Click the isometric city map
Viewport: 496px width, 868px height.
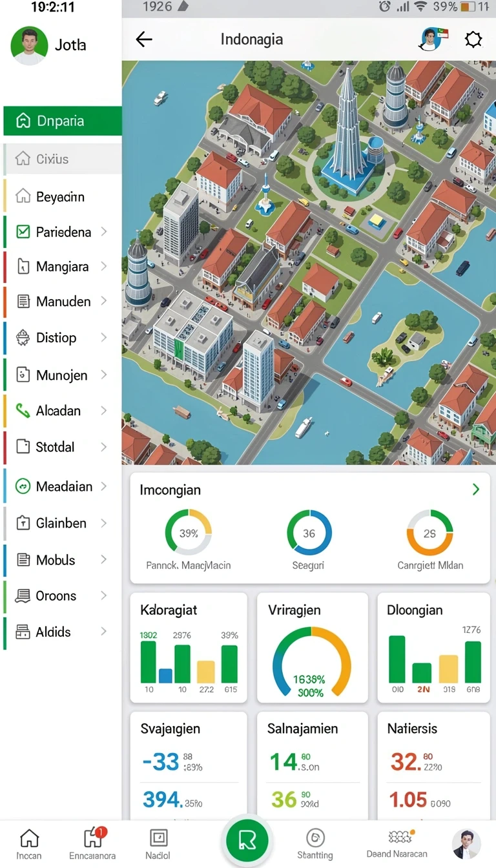click(x=309, y=263)
